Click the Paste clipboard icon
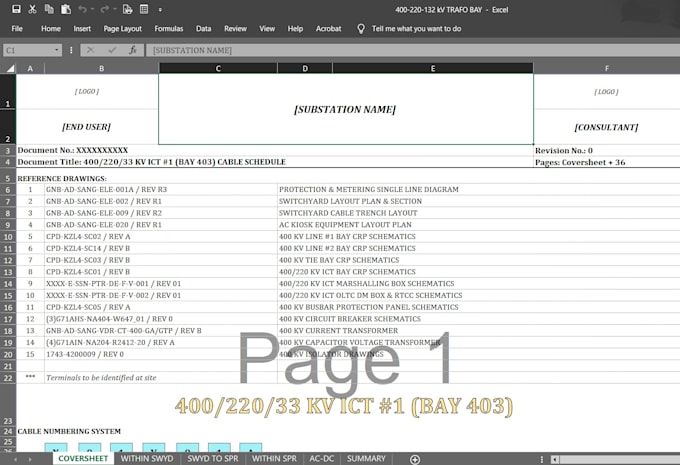Screen dimensions: 680x465 (x=65, y=9)
